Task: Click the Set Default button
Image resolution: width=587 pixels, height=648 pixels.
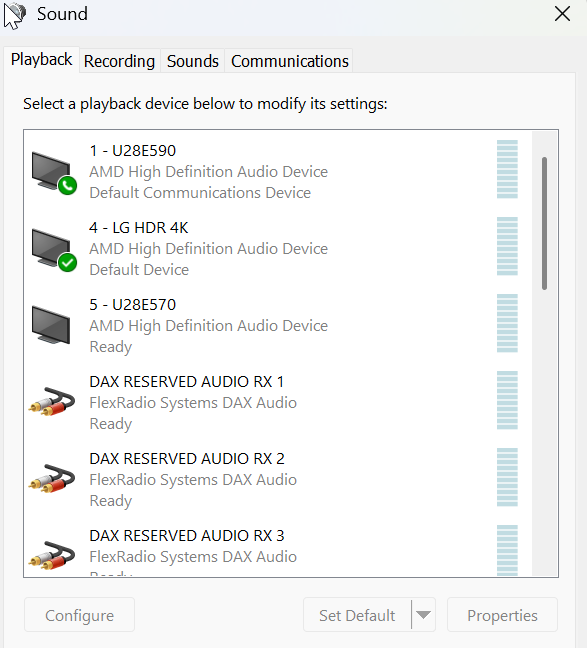Action: (x=357, y=615)
